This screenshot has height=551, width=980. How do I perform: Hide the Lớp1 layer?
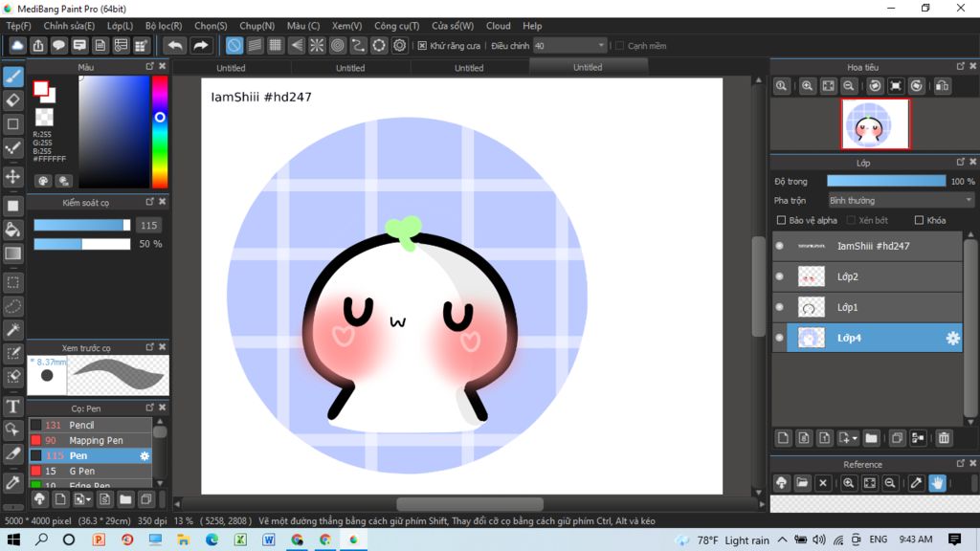tap(779, 307)
